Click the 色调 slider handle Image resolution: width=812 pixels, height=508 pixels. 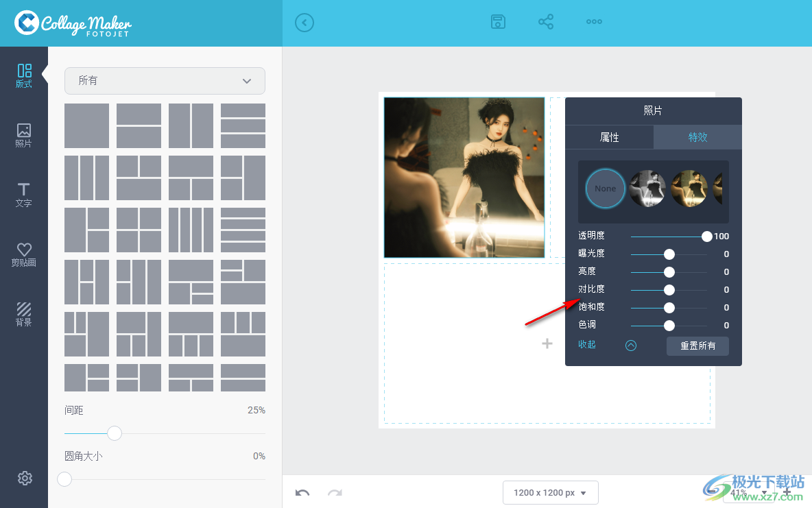[669, 326]
